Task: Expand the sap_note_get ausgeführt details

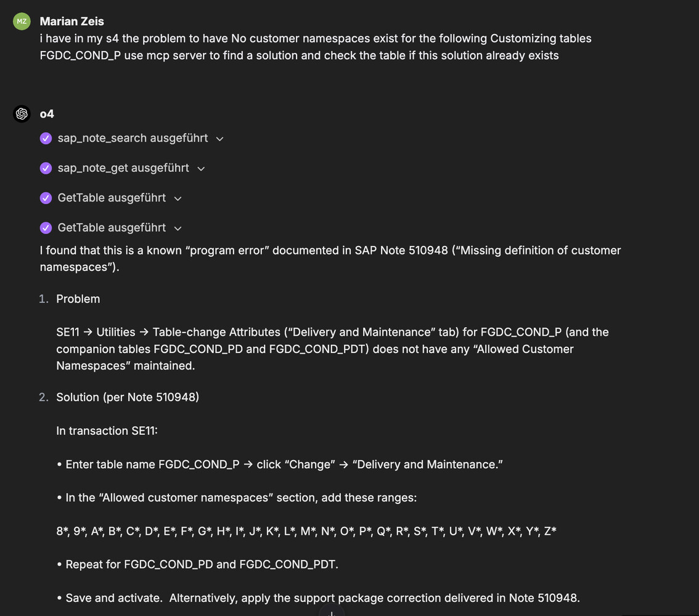Action: [201, 168]
